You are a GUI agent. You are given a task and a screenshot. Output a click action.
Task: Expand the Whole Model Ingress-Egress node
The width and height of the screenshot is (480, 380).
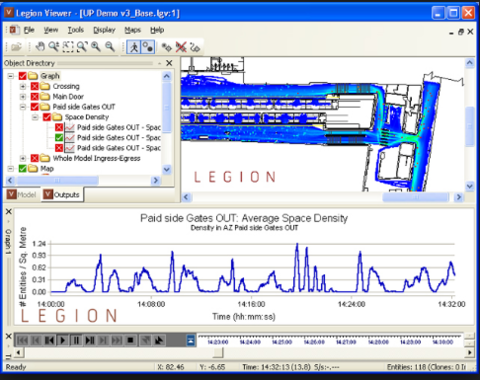point(23,158)
